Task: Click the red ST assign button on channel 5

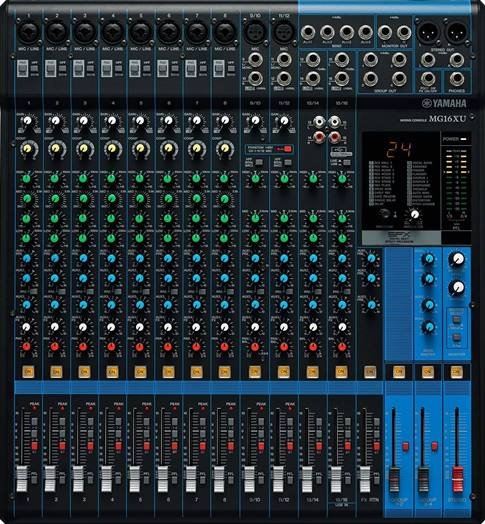Action: (146, 446)
